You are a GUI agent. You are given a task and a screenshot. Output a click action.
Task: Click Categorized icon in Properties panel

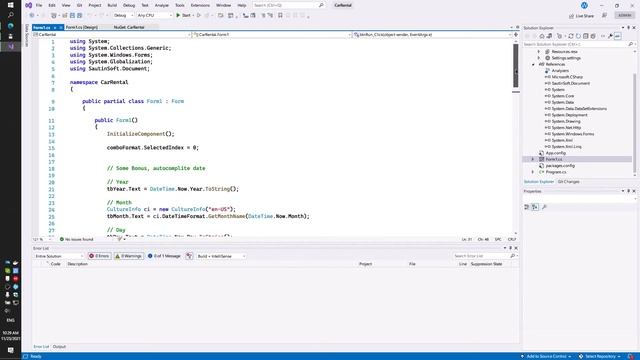(x=527, y=207)
